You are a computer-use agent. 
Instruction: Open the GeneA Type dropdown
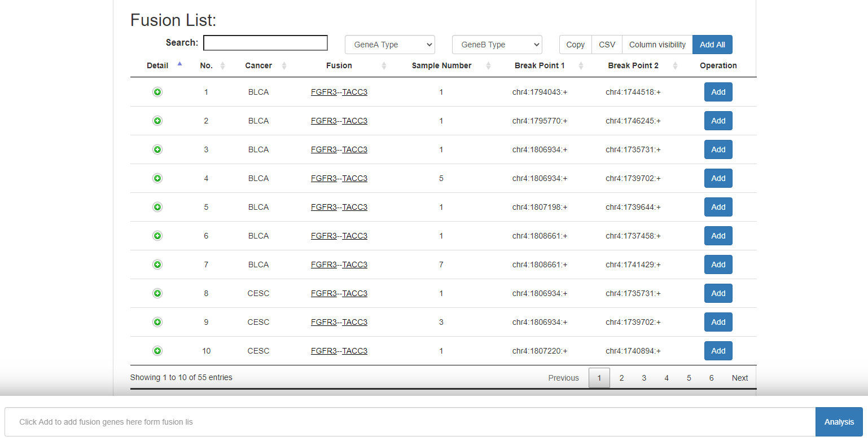click(x=390, y=45)
